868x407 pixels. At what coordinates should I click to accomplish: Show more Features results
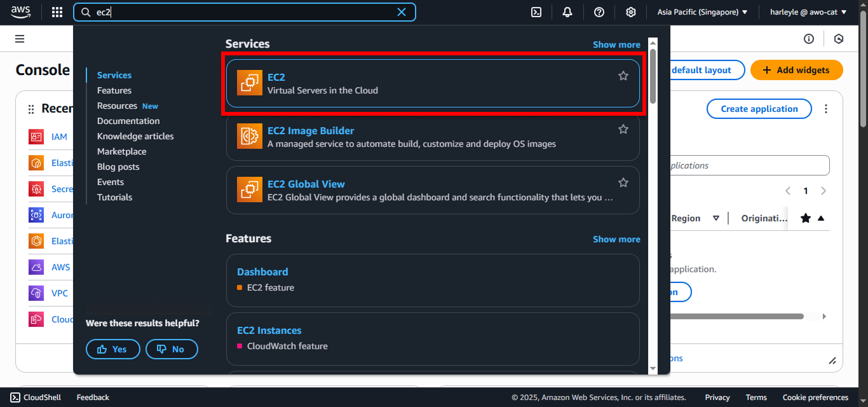pyautogui.click(x=616, y=239)
